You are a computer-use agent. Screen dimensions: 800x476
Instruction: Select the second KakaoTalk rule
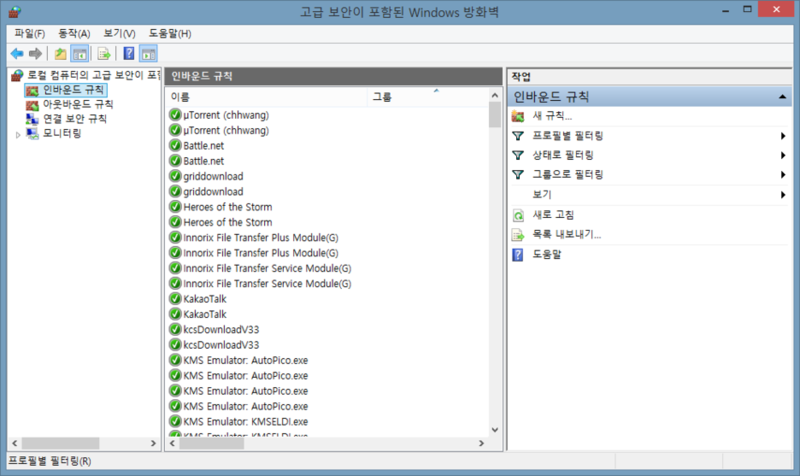pyautogui.click(x=205, y=314)
